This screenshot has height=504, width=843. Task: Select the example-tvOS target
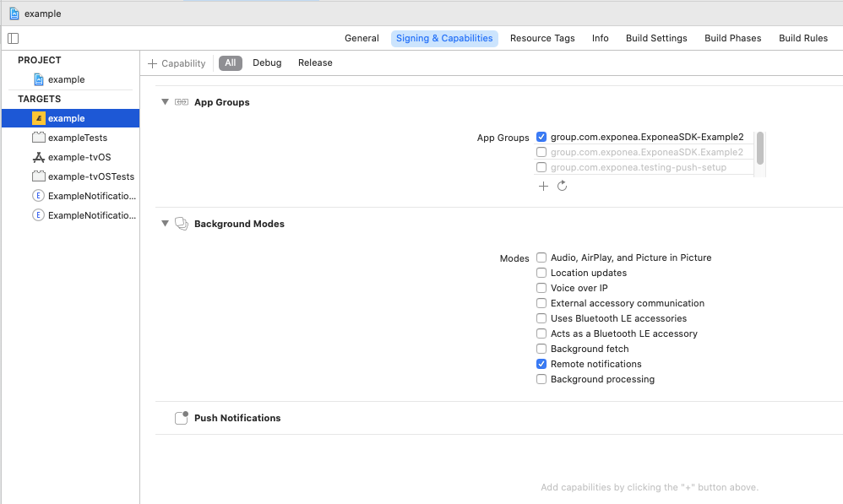pyautogui.click(x=70, y=157)
